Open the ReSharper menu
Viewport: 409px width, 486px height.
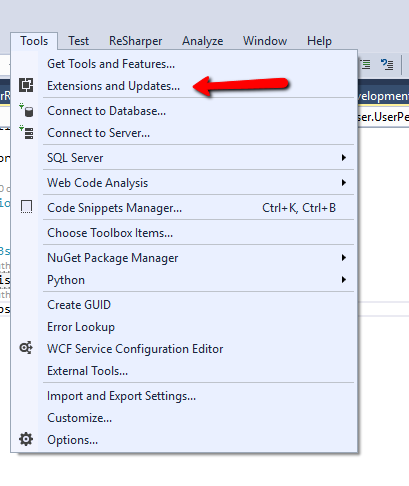(135, 41)
